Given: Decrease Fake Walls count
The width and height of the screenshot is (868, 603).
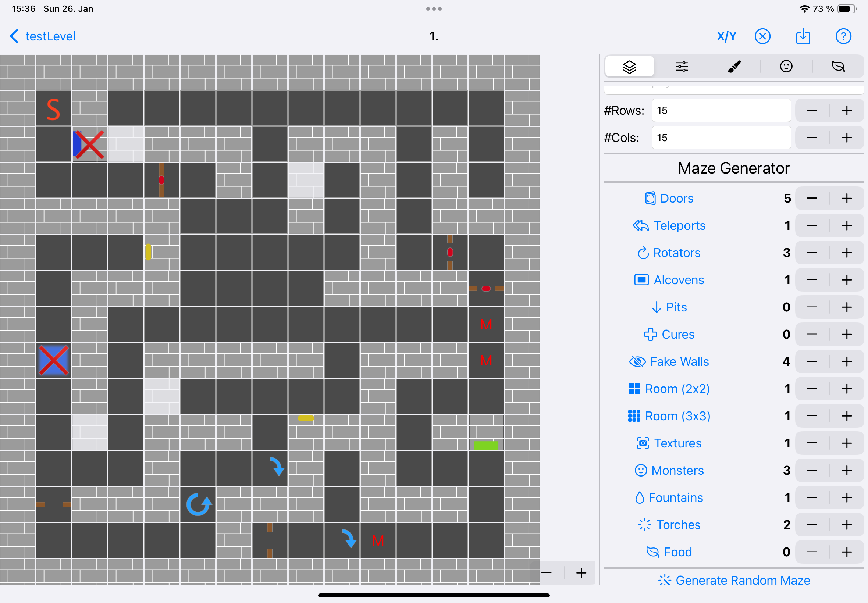Looking at the screenshot, I should tap(812, 361).
